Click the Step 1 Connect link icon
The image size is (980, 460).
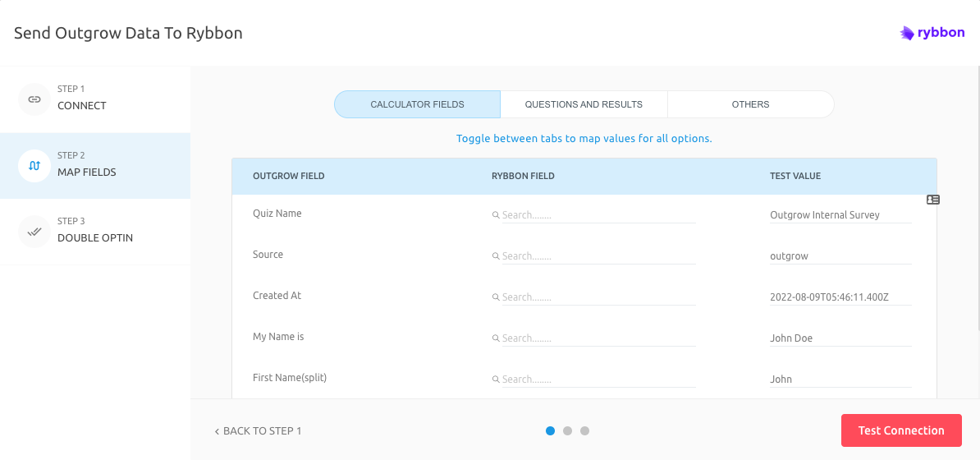pos(34,99)
